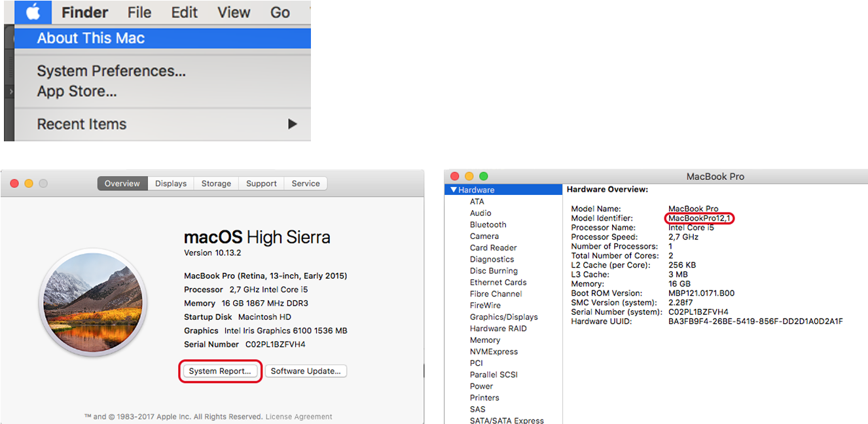This screenshot has width=868, height=424.
Task: Click the Go menu item
Action: point(280,12)
